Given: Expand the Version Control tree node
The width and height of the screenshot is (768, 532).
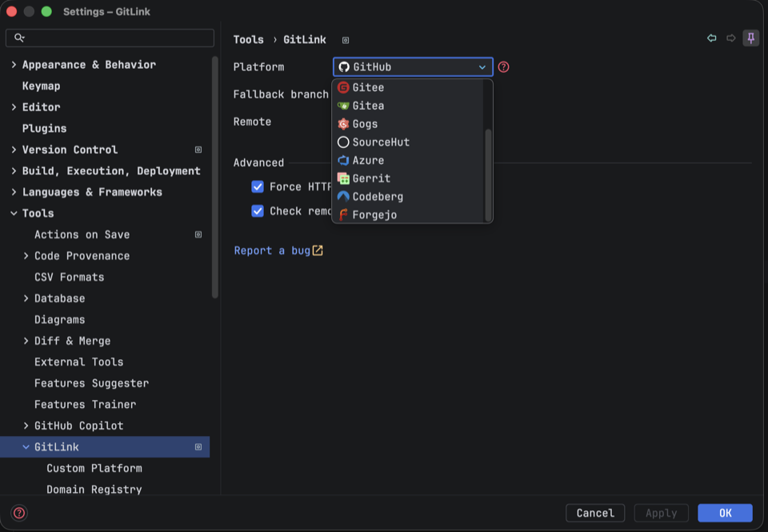Looking at the screenshot, I should [14, 150].
